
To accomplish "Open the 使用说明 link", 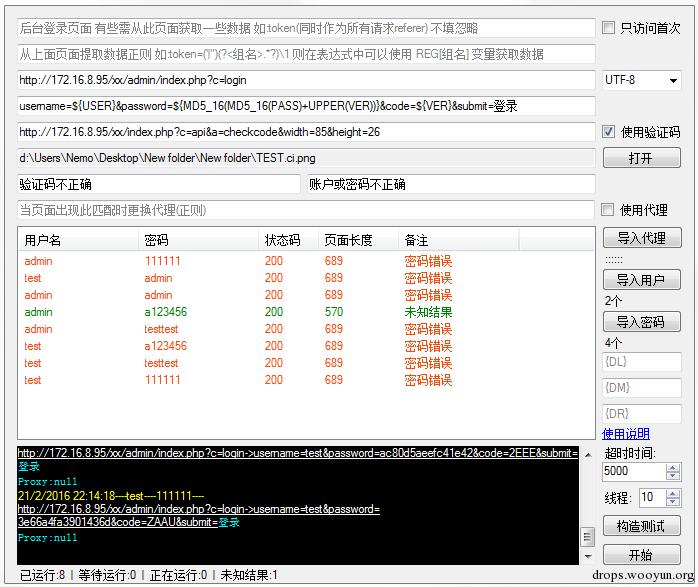I will tap(625, 433).
